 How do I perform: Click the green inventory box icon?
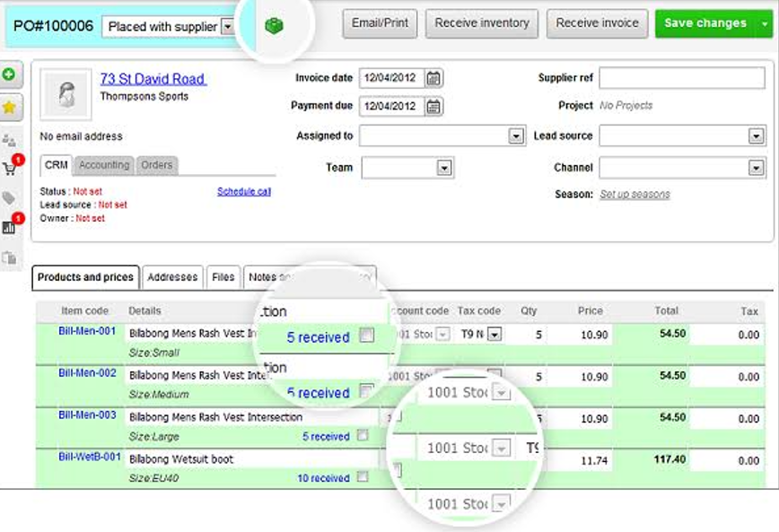click(274, 26)
